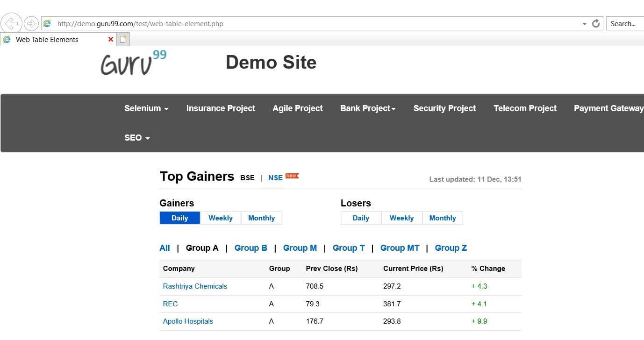Screen dimensions: 644x340
Task: Switch to the NSE exchange link
Action: point(275,178)
